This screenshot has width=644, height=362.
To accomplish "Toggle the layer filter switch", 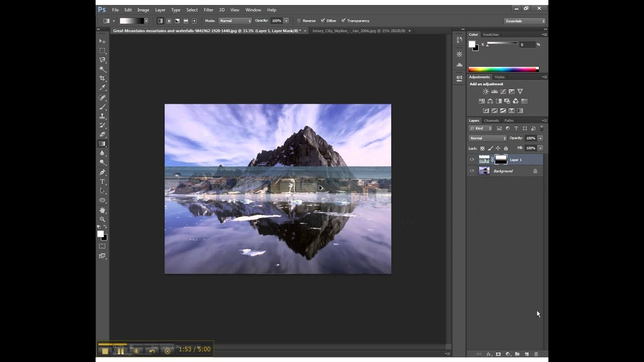I will (x=541, y=128).
